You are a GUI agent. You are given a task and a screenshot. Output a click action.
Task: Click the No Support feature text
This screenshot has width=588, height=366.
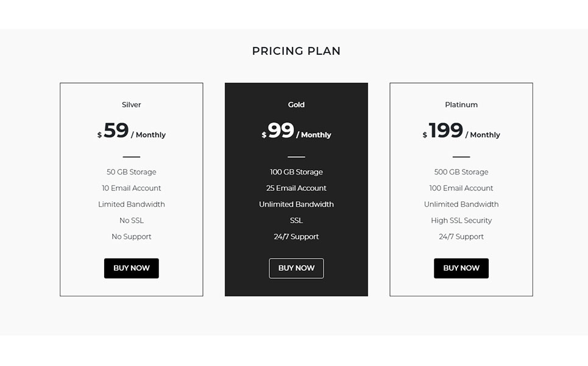(x=131, y=237)
